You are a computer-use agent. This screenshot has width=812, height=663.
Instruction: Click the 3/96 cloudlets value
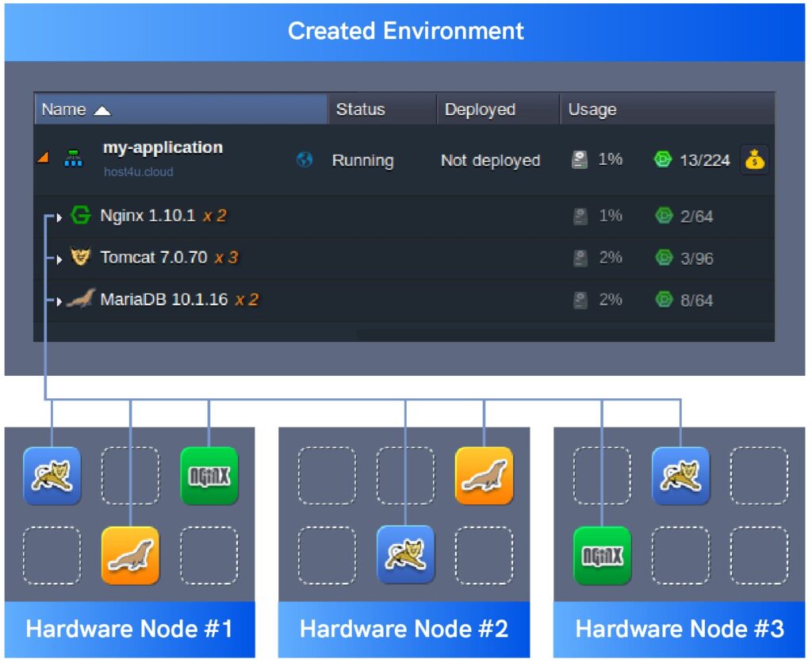tap(696, 259)
